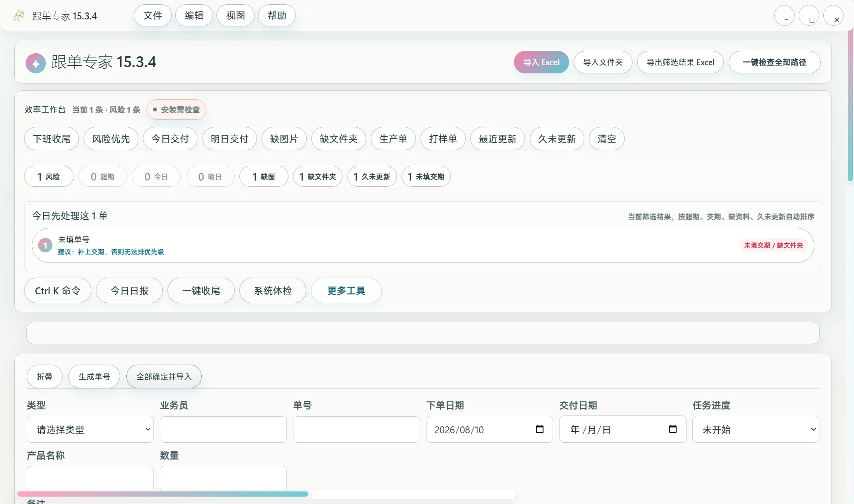This screenshot has width=854, height=504.
Task: Click the 安装需检查 status badge
Action: click(x=176, y=109)
